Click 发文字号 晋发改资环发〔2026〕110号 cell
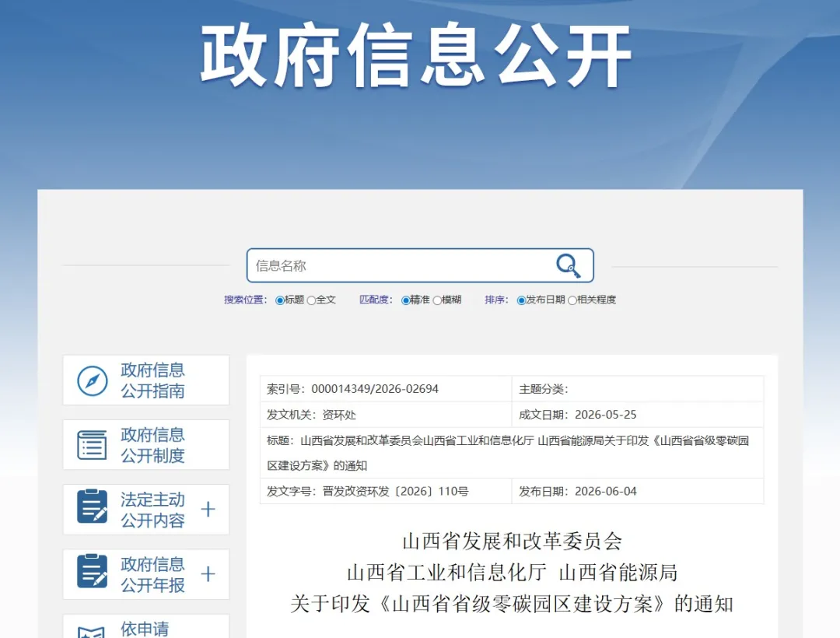Viewport: 840px width, 638px height. click(386, 491)
